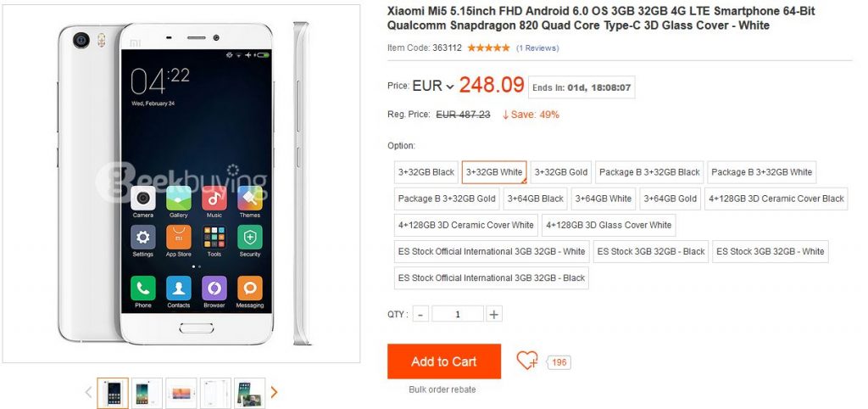Screen dimensions: 868x409
Task: Select the 3+32GB Gold option
Action: 561,172
